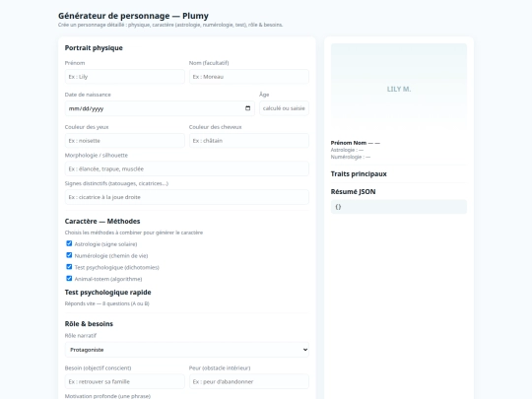The width and height of the screenshot is (532, 399).
Task: Click the Portrait physique heading
Action: point(94,48)
